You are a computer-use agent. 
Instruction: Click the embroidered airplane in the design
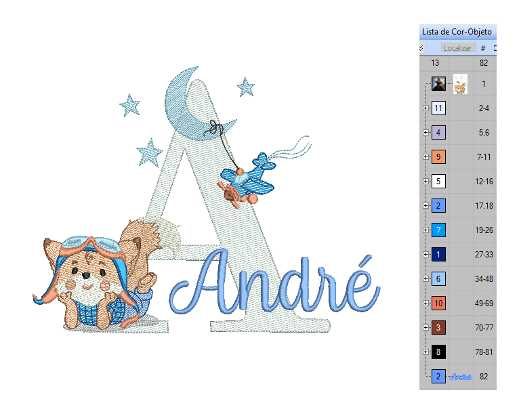(x=247, y=180)
